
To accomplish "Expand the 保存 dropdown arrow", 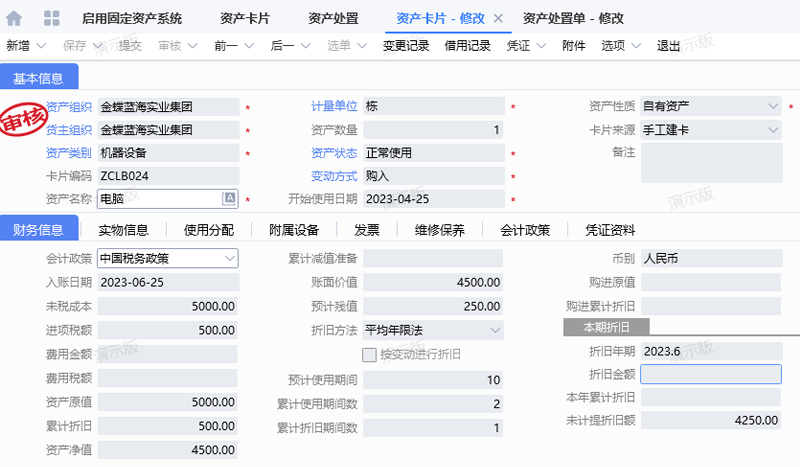I will coord(98,46).
